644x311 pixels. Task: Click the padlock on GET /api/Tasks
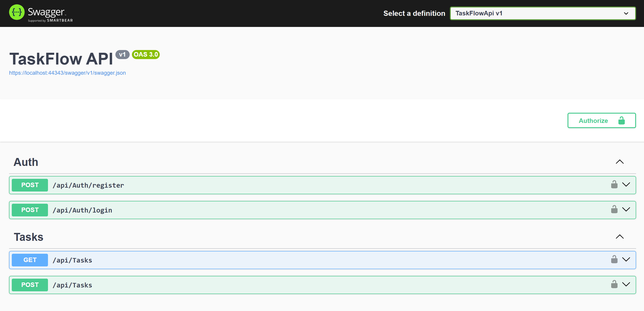(614, 259)
